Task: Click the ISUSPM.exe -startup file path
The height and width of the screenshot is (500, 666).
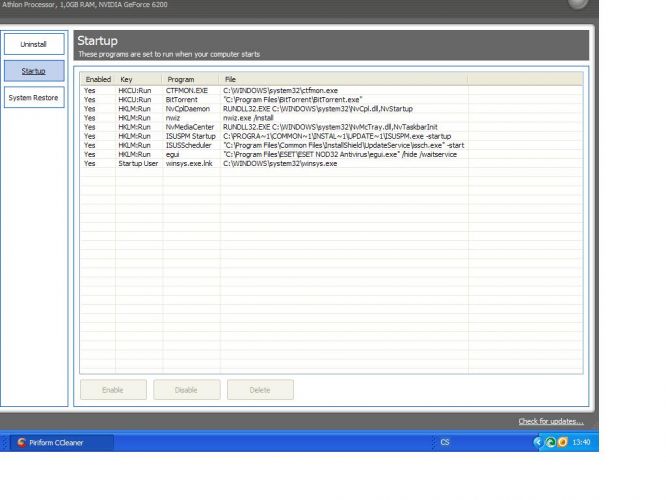Action: click(x=337, y=136)
